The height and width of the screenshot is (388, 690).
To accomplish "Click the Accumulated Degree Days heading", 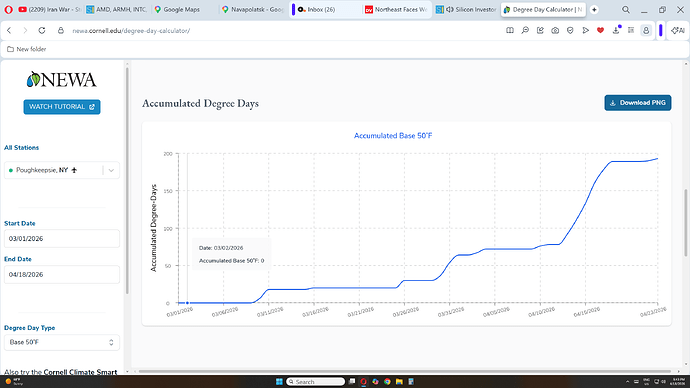I will pos(200,103).
